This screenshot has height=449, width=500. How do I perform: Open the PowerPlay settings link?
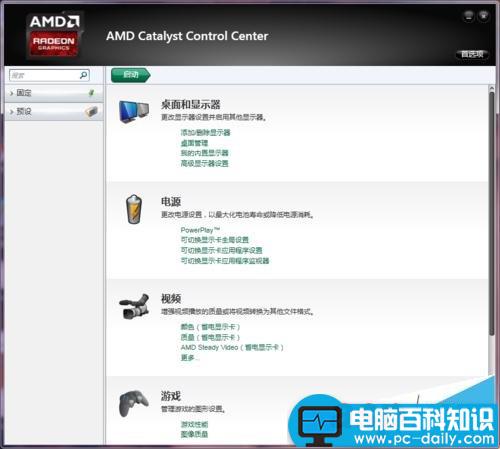[200, 230]
